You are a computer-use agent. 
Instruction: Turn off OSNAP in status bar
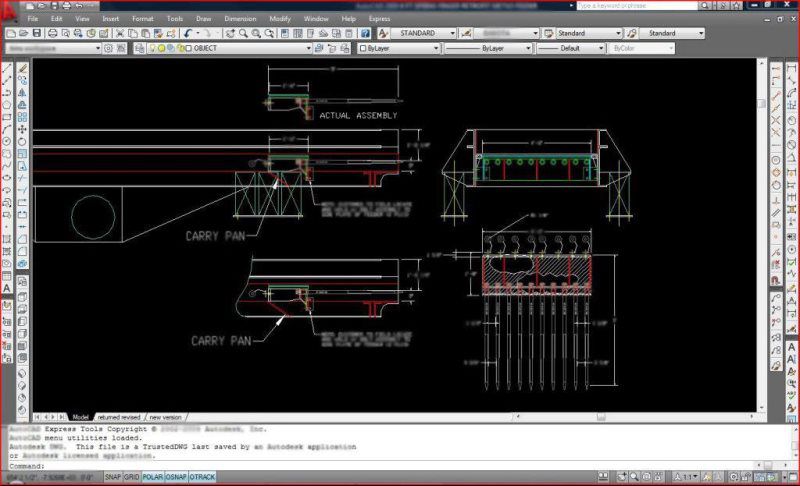[177, 478]
